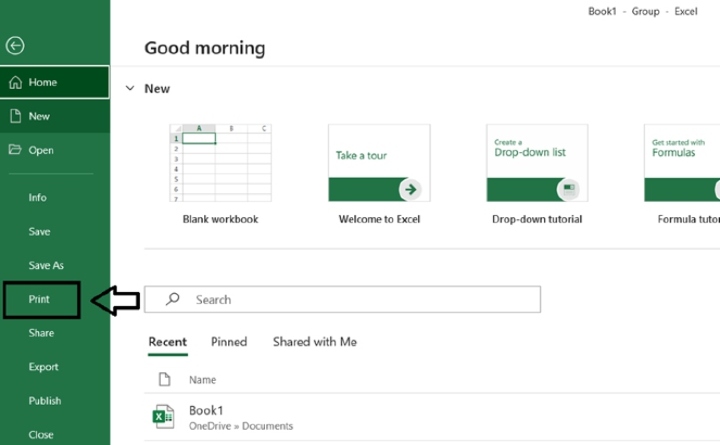Open the Book1 recent file

click(x=206, y=411)
